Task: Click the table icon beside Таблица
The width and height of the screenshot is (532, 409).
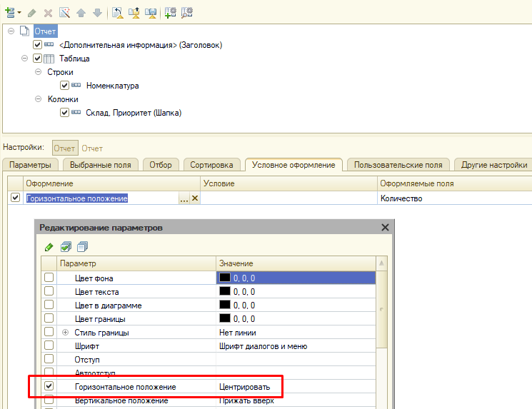Action: [x=49, y=59]
